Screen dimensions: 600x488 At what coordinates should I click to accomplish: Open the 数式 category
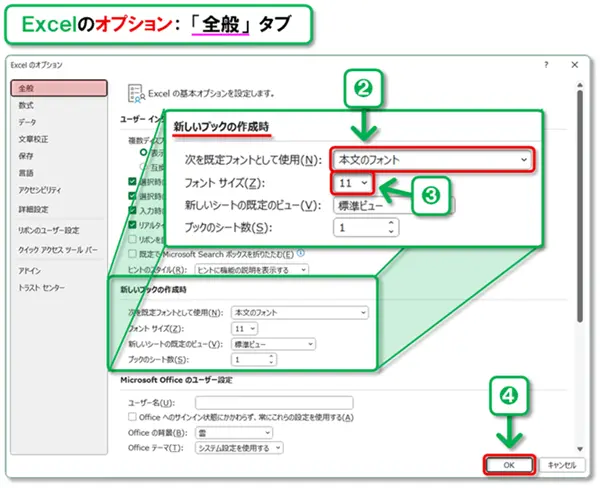click(x=26, y=105)
